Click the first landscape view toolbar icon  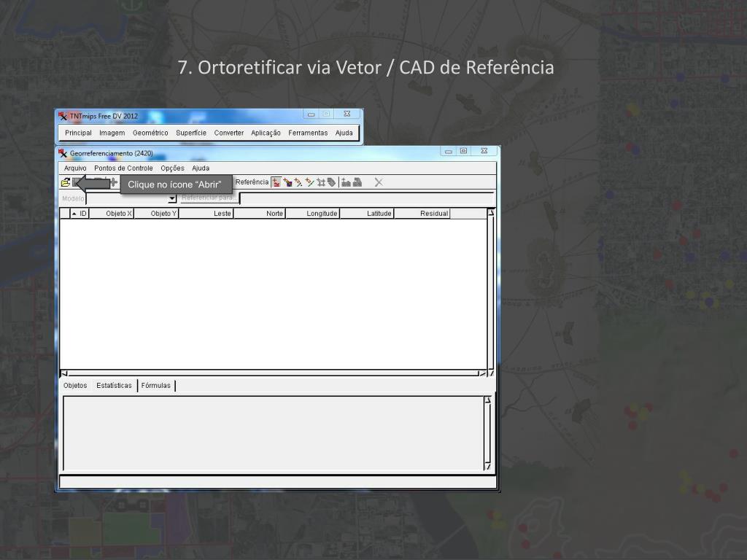pyautogui.click(x=346, y=182)
